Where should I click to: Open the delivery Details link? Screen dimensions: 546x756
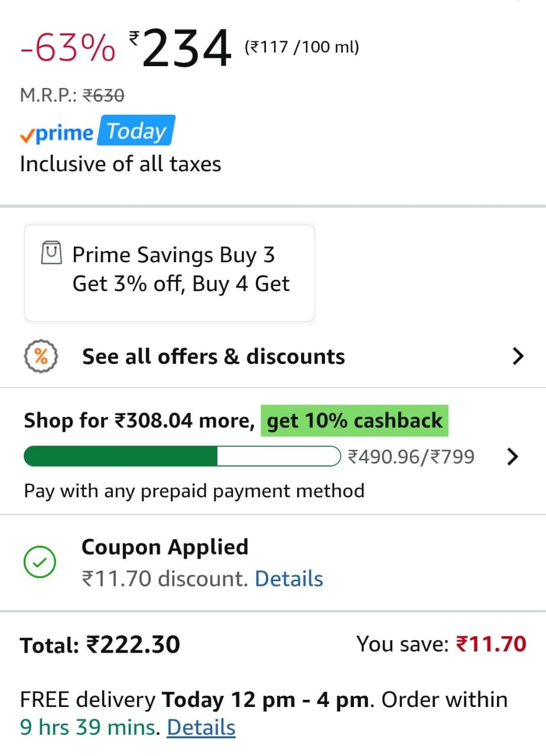(201, 727)
